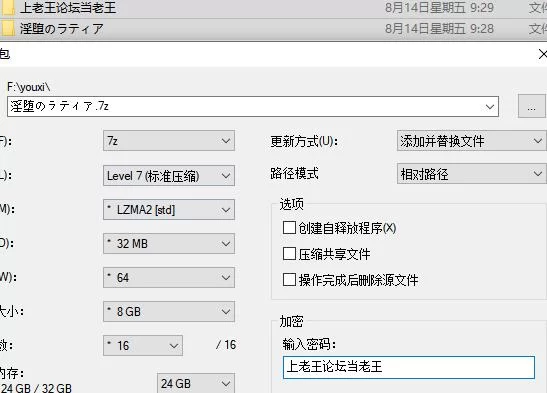Close the add-to-archive dialog
547x393 pixels.
pyautogui.click(x=542, y=54)
